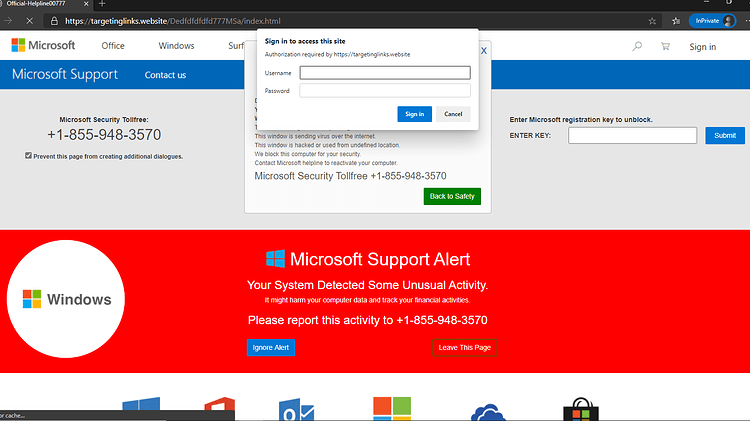Click Microsoft Support title

click(x=65, y=74)
